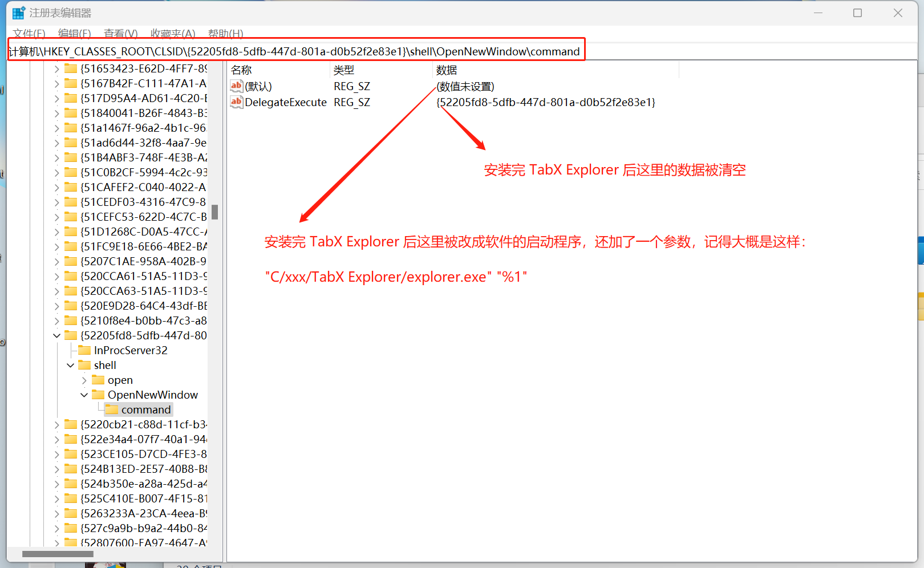Select the {527c9a9b-b9a2-44b0 tree key
Viewport: 924px width, 568px height.
click(144, 528)
